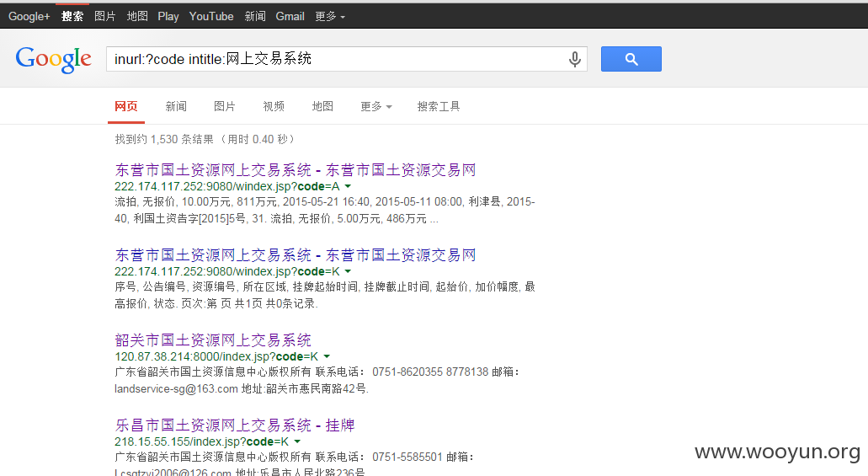868x476 pixels.
Task: Open 搜索工具 search tools
Action: pos(439,106)
